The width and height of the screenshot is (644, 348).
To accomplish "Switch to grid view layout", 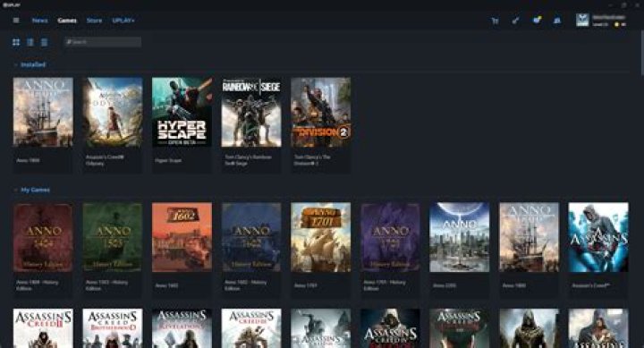I will [x=16, y=42].
